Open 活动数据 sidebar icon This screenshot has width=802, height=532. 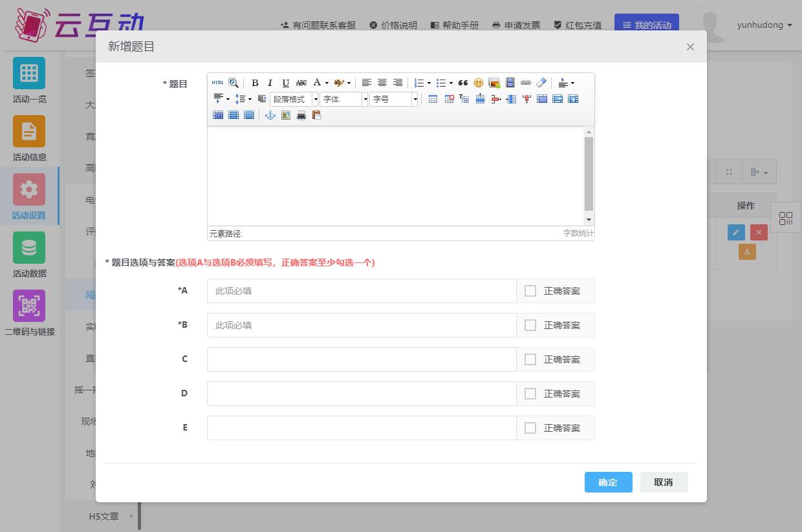point(29,248)
